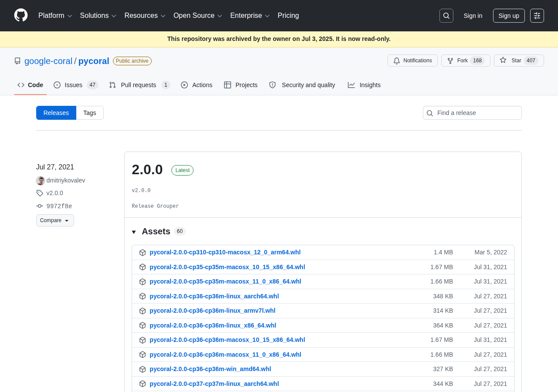This screenshot has width=558, height=392.
Task: Click dmitriykovalev's avatar image
Action: tap(41, 180)
